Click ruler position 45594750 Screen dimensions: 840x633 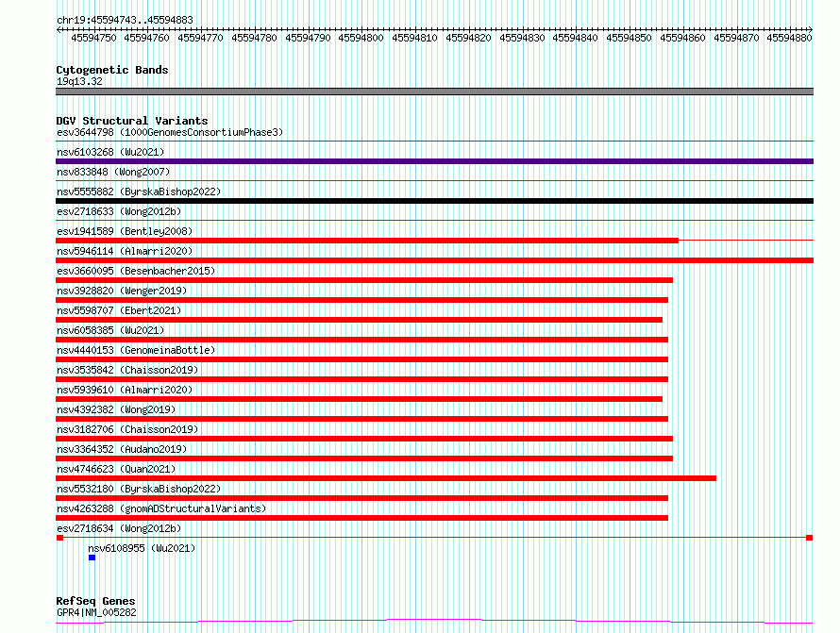(93, 38)
